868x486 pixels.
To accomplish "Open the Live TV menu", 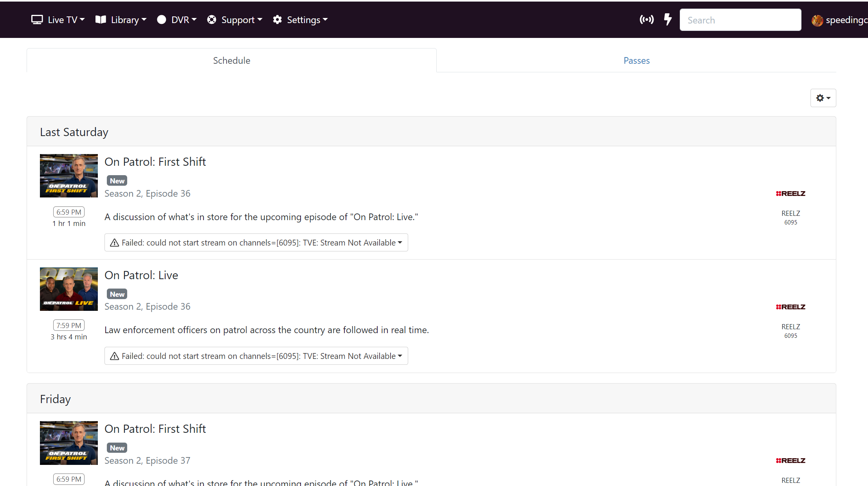I will click(58, 20).
